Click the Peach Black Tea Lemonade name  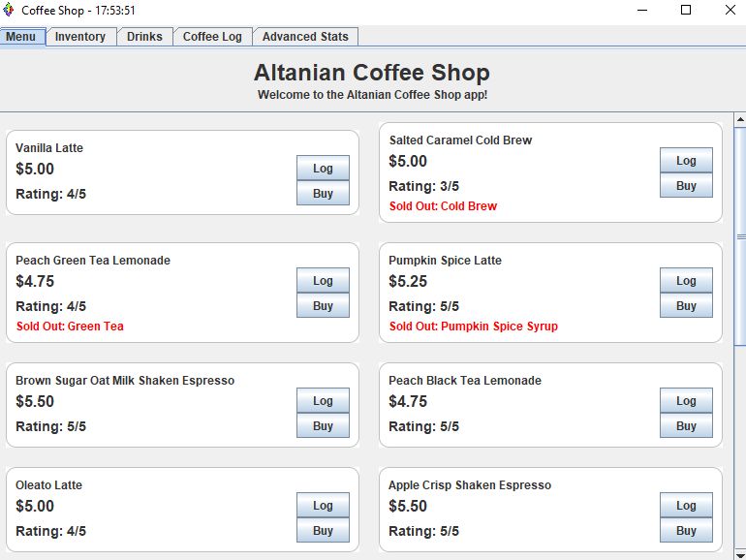click(x=465, y=380)
